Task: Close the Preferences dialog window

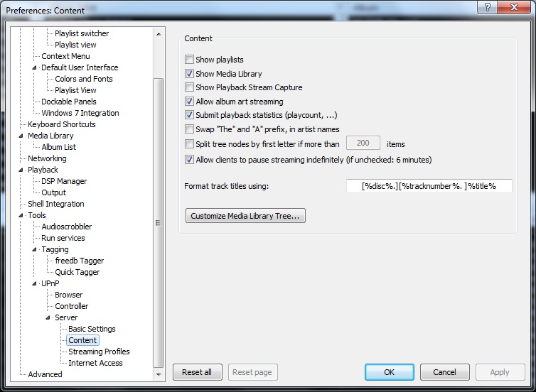Action: [515, 7]
